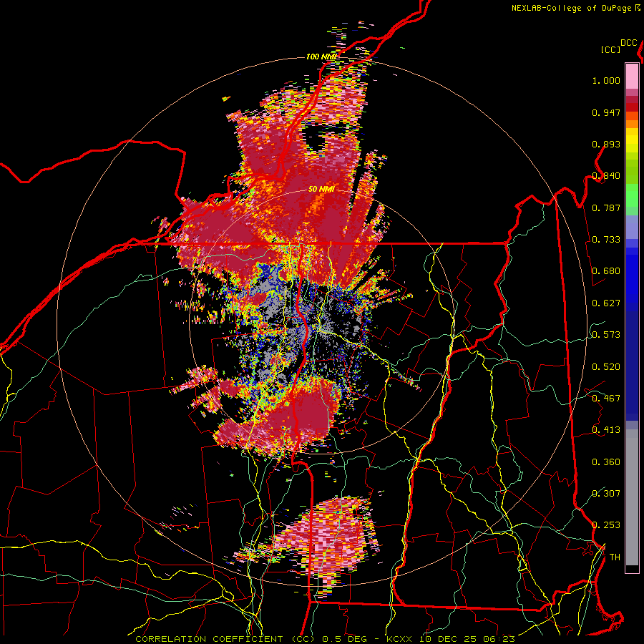Image resolution: width=644 pixels, height=644 pixels.
Task: Pick the lavender swatch above 0.733
Action: coord(632,227)
